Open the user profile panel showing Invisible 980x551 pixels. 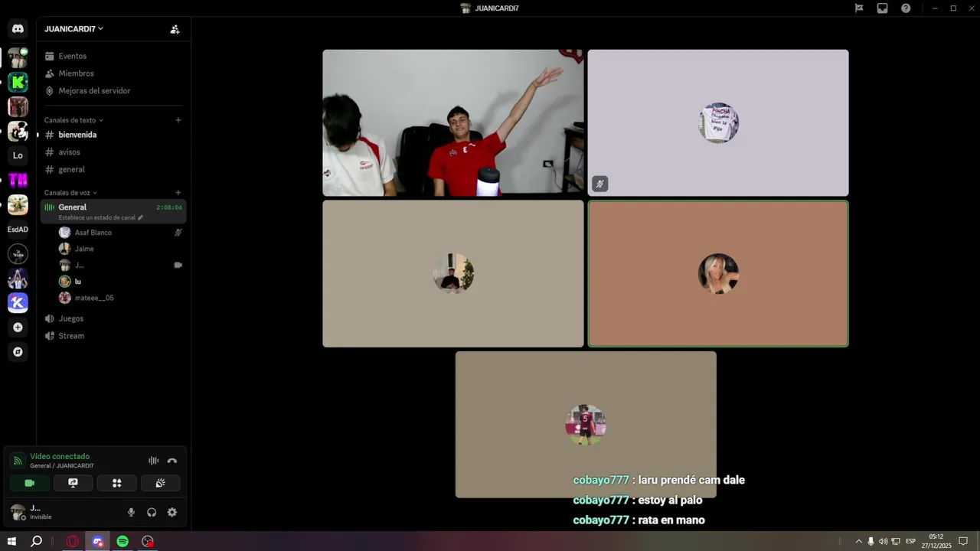(64, 512)
